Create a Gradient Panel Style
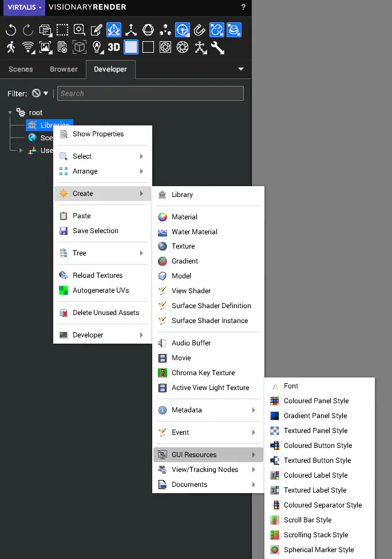The image size is (392, 559). click(x=320, y=416)
